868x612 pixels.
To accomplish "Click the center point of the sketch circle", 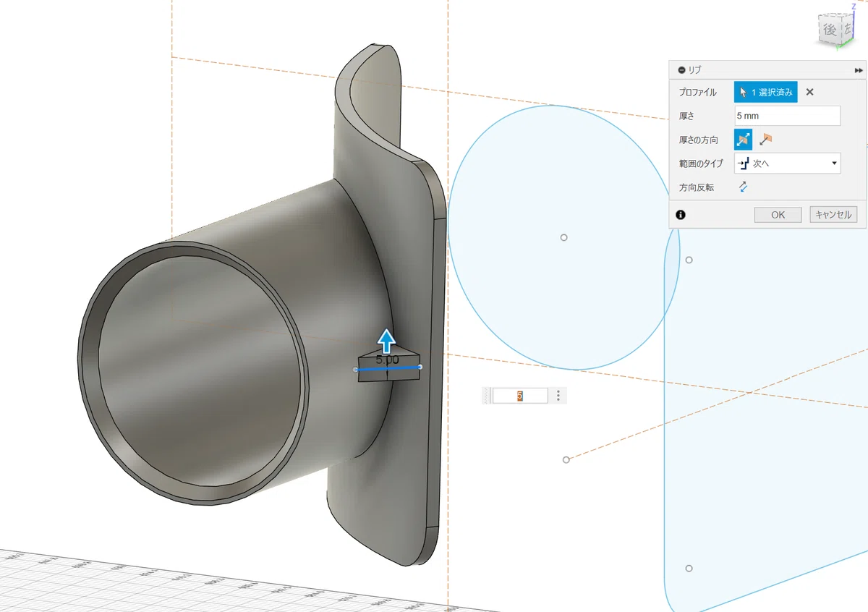I will [x=564, y=237].
